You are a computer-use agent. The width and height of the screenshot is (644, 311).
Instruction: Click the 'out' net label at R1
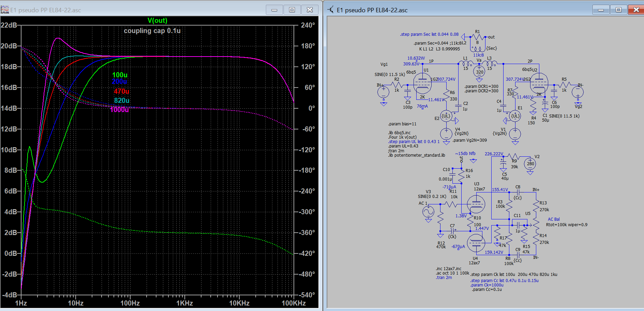click(x=491, y=37)
